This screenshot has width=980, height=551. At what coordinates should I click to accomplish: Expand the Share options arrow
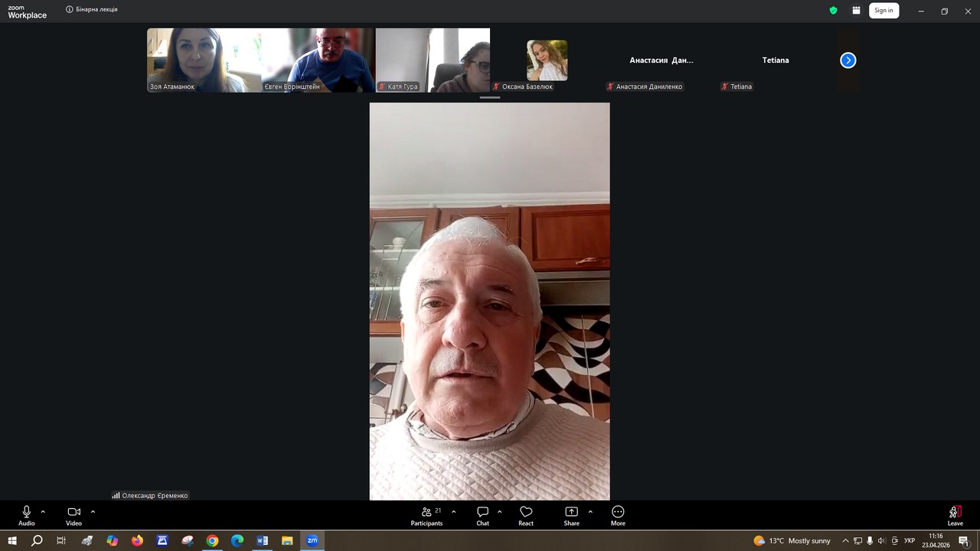[590, 511]
